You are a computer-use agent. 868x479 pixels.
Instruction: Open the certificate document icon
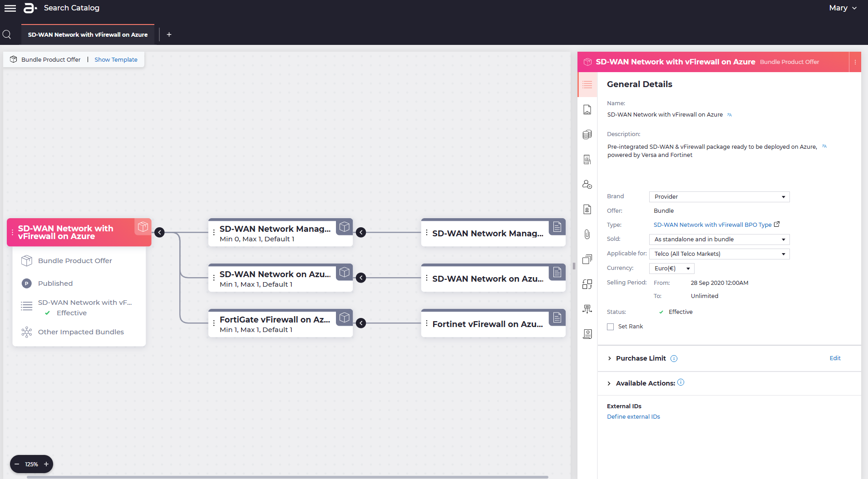pos(587,209)
